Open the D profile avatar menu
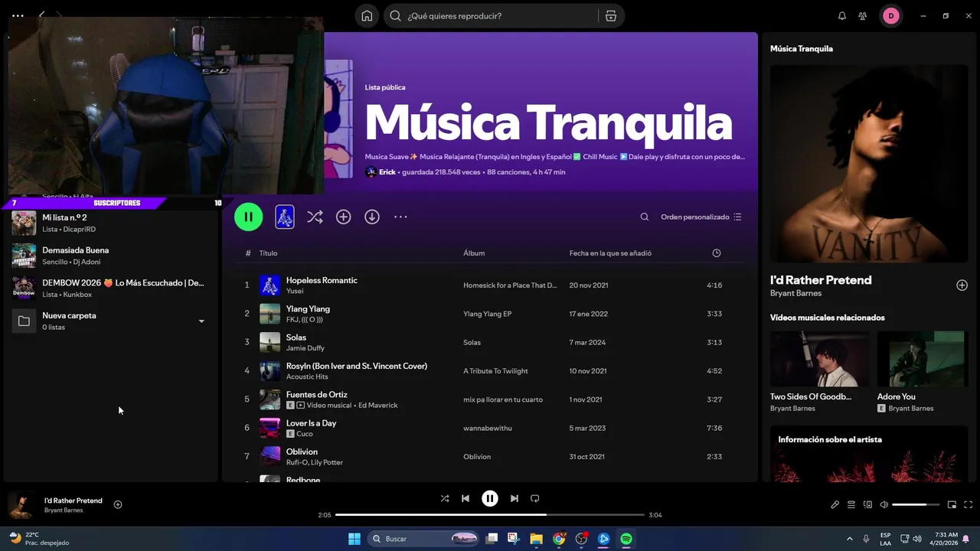980x551 pixels. tap(890, 16)
